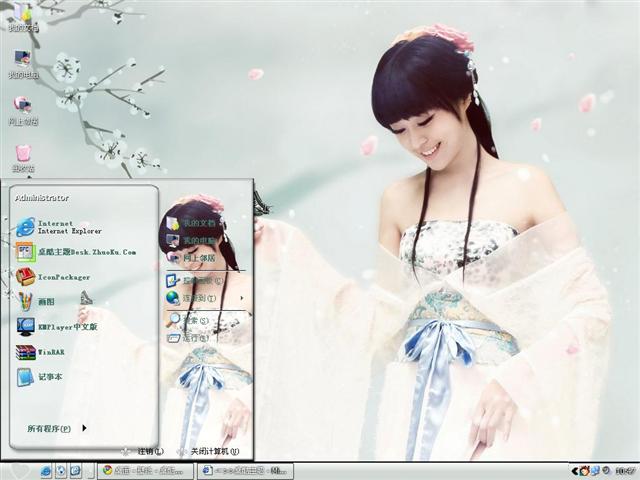Expand 所有程序(P) all programs list
The image size is (640, 480).
pyautogui.click(x=56, y=429)
